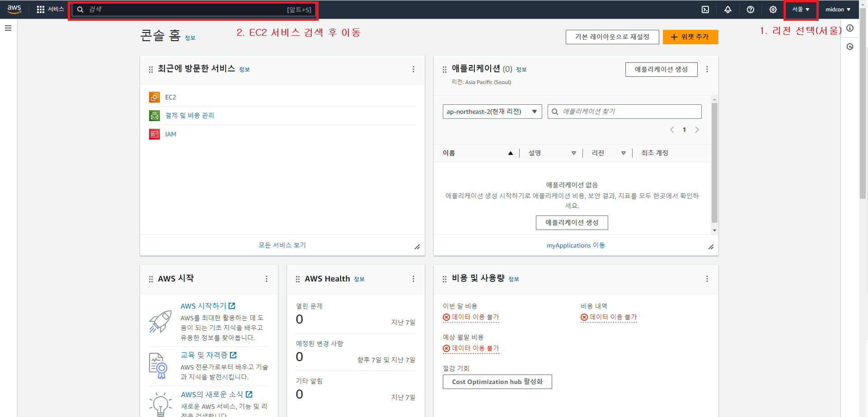
Task: Open the settings gear icon
Action: tap(773, 9)
